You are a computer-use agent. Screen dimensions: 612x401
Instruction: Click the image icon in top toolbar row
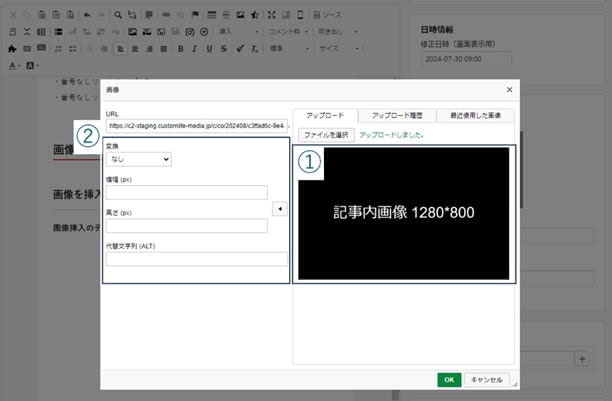[240, 15]
